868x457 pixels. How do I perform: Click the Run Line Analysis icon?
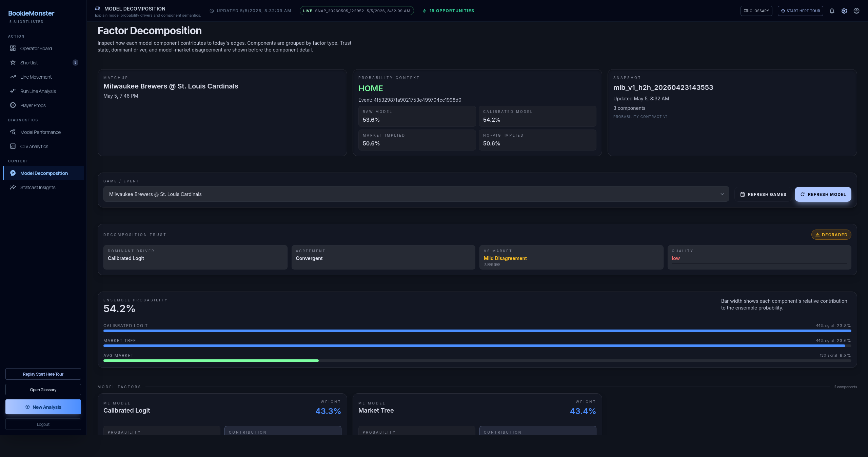click(13, 91)
